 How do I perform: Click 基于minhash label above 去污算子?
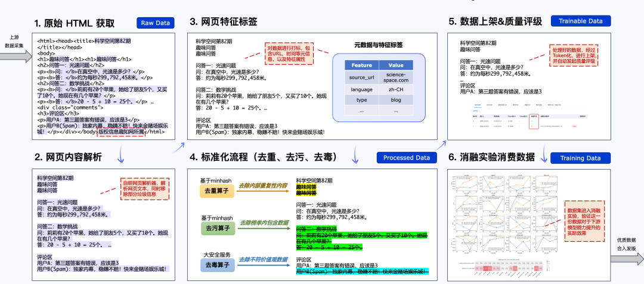217,217
